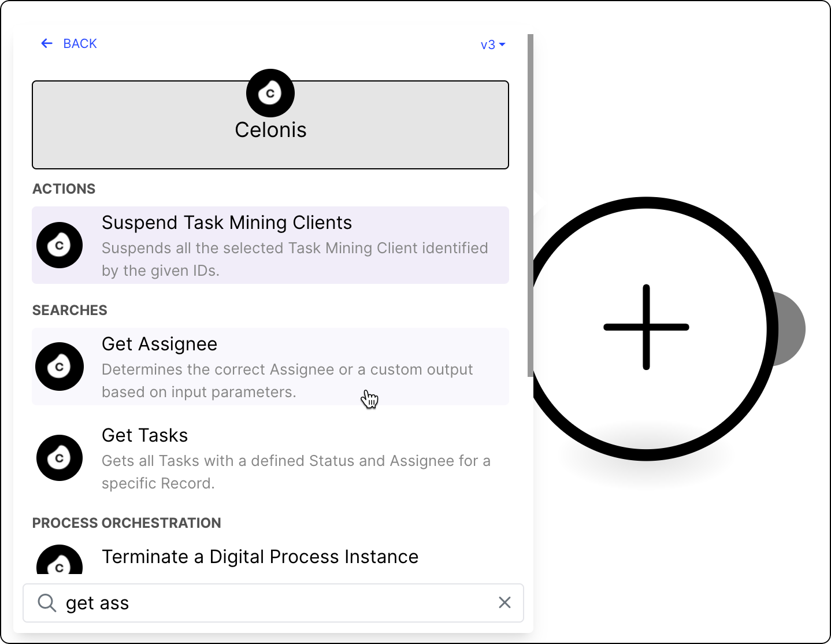
Task: Select the Suspend Task Mining Clients icon
Action: [x=60, y=245]
